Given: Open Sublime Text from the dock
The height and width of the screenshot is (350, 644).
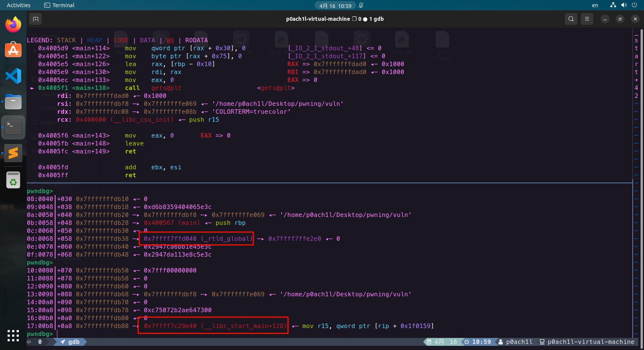Looking at the screenshot, I should point(13,153).
